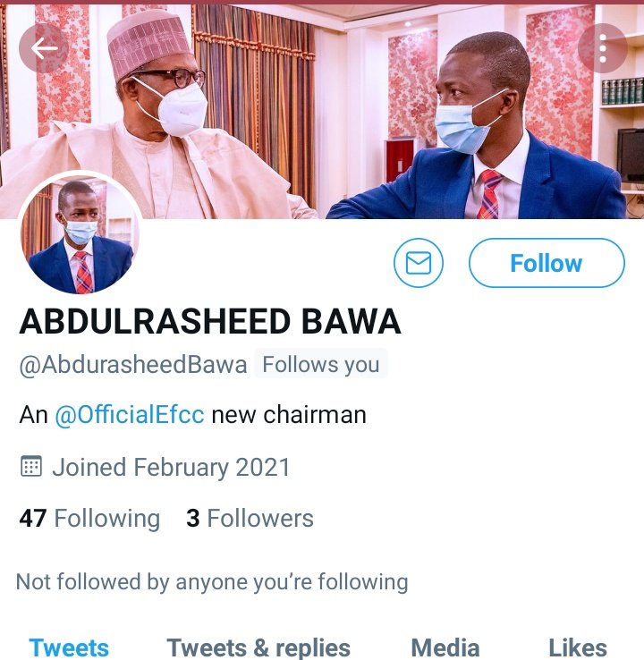Screen dimensions: 644x660
Task: Open the Likes tab
Action: click(x=577, y=647)
